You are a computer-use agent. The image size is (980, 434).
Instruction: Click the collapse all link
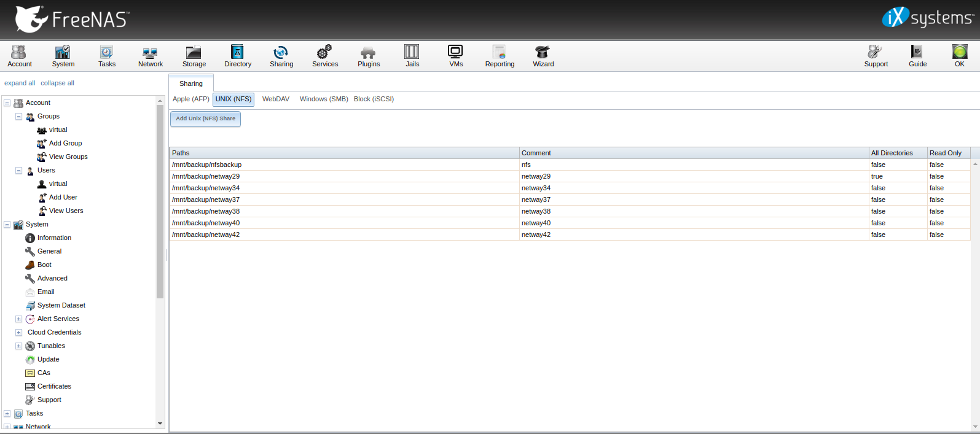pyautogui.click(x=57, y=83)
